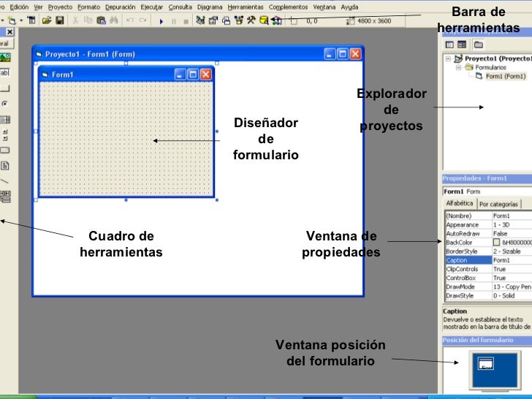Screen dimensions: 532x399
Task: Collapse the Formularios folder node
Action: tap(458, 67)
